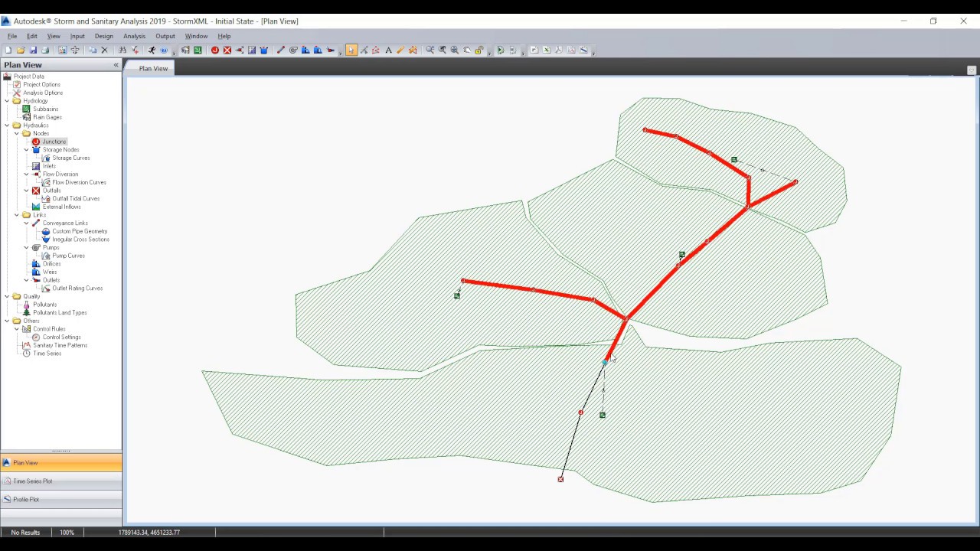Click the 'No Results' status bar text
Image resolution: width=980 pixels, height=551 pixels.
coord(25,532)
